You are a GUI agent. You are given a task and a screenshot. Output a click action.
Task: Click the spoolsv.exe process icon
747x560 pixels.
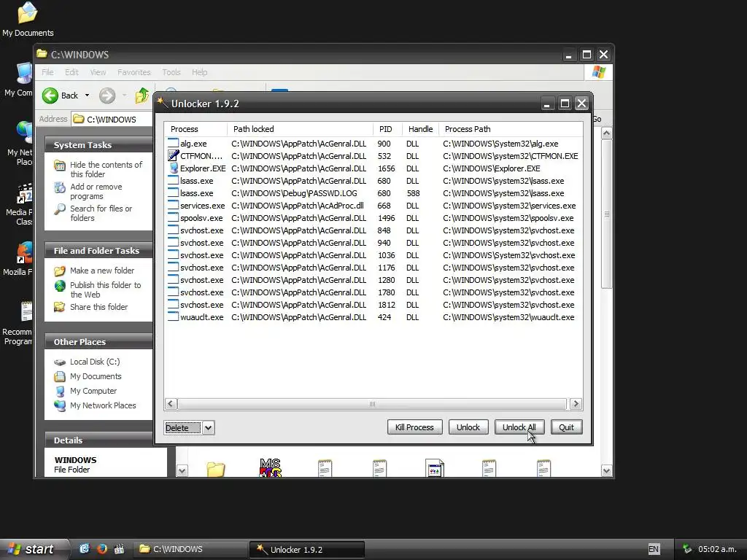tap(173, 217)
